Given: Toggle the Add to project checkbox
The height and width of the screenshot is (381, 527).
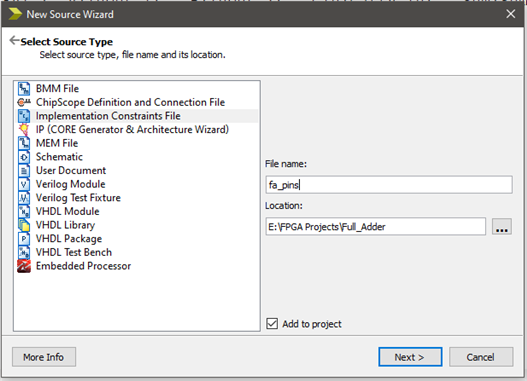Looking at the screenshot, I should click(x=272, y=324).
